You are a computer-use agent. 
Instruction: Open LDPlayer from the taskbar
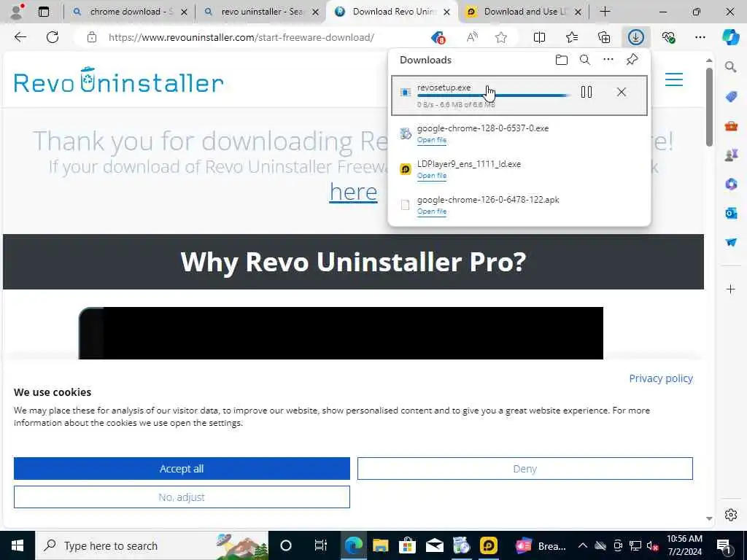pos(488,545)
